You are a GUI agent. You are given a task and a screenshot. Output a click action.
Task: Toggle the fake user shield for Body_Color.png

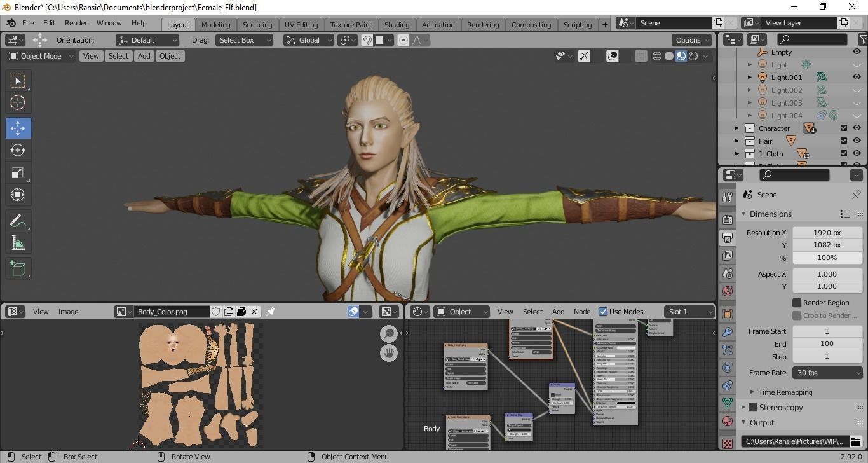tap(216, 312)
